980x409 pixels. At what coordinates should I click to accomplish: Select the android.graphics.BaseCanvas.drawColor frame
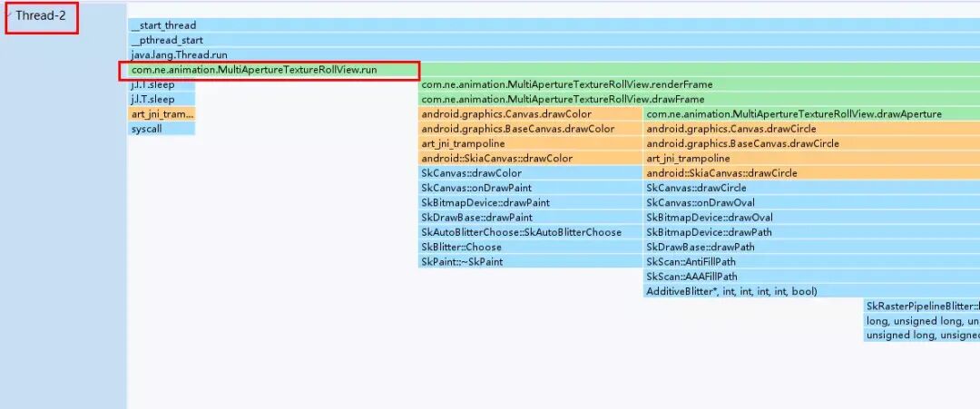tap(530, 130)
